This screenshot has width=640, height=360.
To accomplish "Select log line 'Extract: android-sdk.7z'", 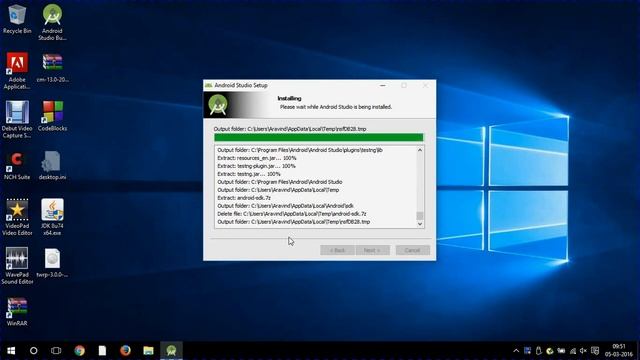I will 244,198.
